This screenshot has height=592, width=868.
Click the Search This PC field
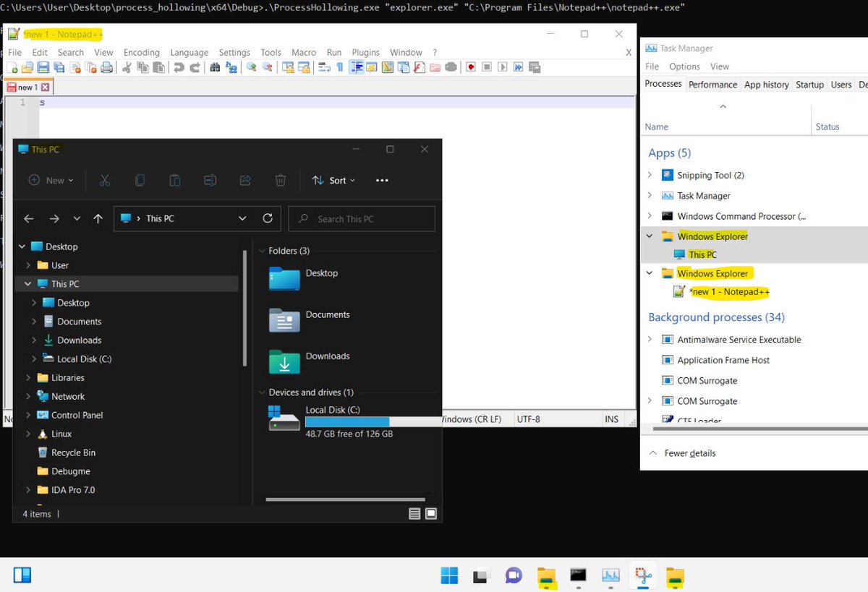pyautogui.click(x=362, y=218)
